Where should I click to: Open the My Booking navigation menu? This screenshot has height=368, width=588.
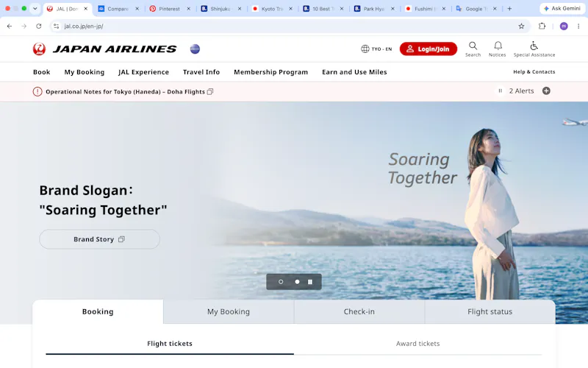[x=85, y=72]
